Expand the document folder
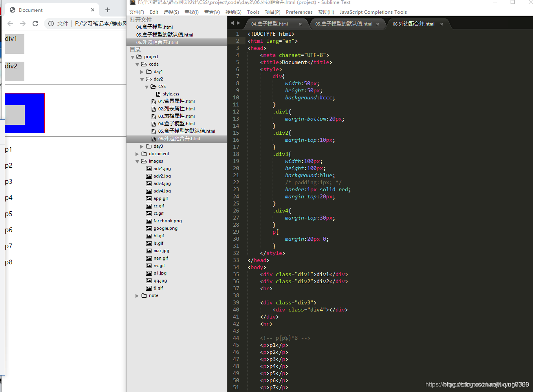This screenshot has width=533, height=392. click(x=137, y=154)
